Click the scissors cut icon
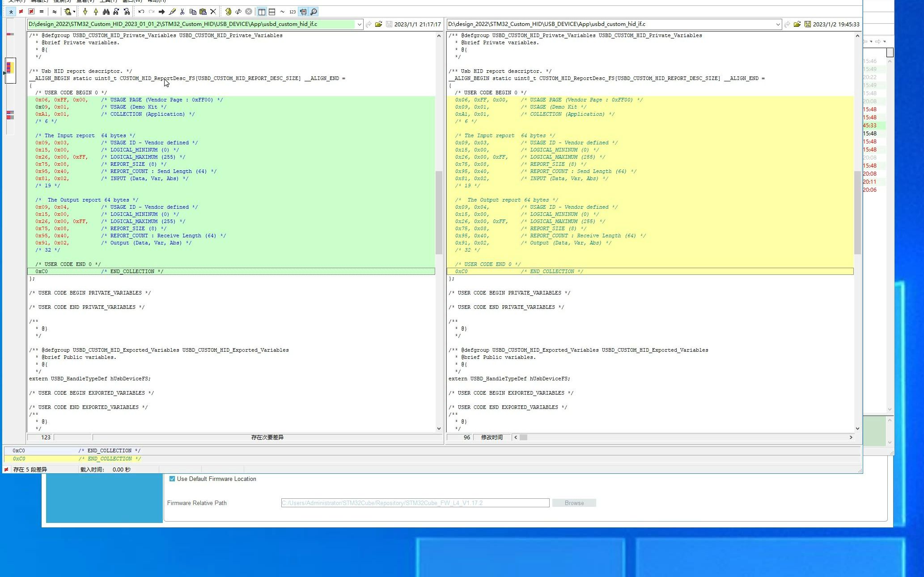924x577 pixels. pyautogui.click(x=182, y=12)
